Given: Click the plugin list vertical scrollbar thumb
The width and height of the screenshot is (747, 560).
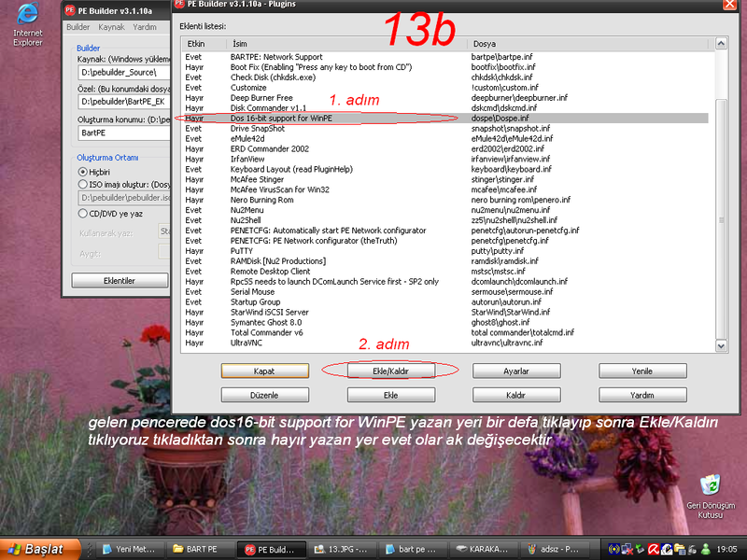Looking at the screenshot, I should tap(721, 219).
